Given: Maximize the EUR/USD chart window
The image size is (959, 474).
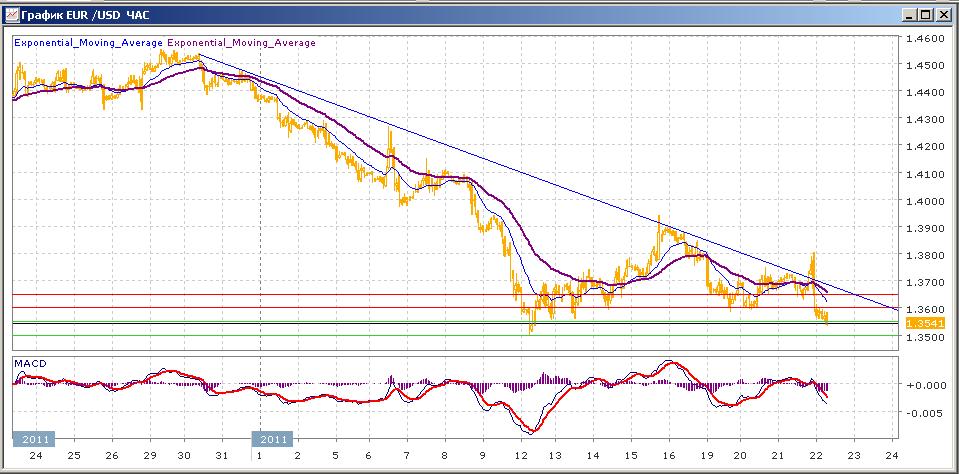Looking at the screenshot, I should point(925,15).
